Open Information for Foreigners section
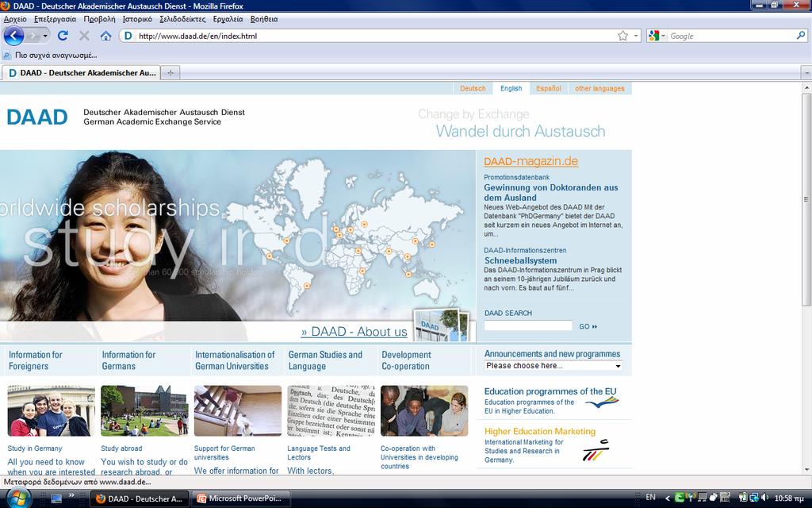Screen dimensions: 812x508 (35, 360)
